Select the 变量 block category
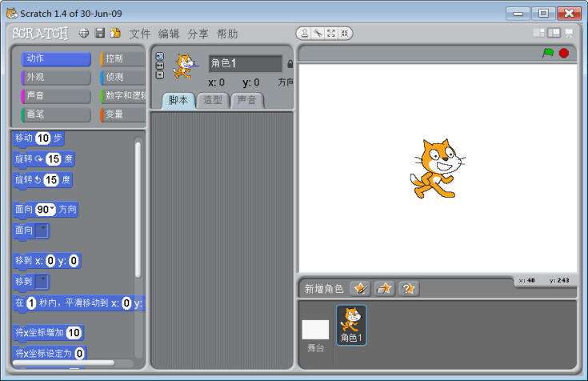 tap(122, 114)
